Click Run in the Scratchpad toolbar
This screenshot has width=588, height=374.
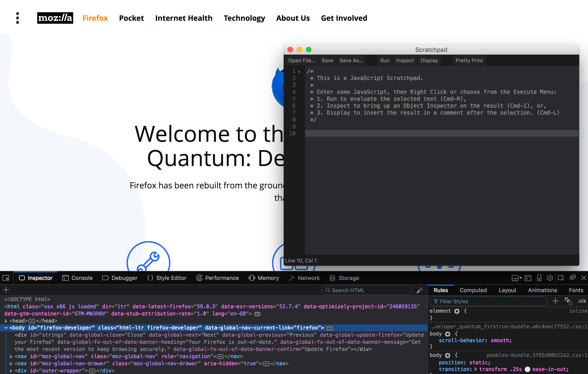click(385, 60)
